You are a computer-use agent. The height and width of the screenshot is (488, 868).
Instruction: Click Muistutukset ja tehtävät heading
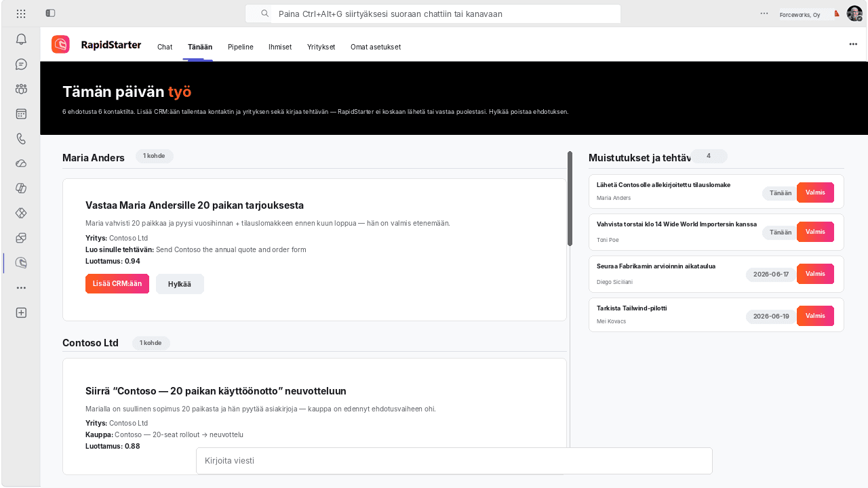(639, 158)
